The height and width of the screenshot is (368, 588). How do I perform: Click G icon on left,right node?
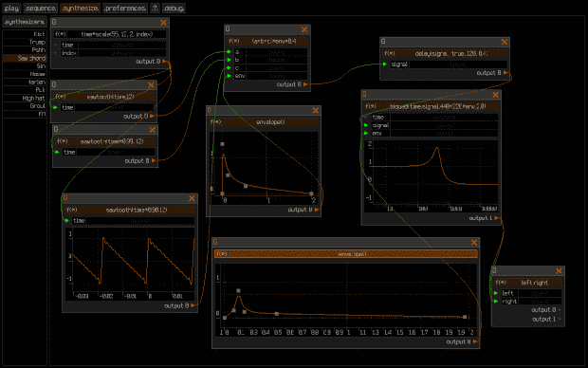tap(494, 270)
